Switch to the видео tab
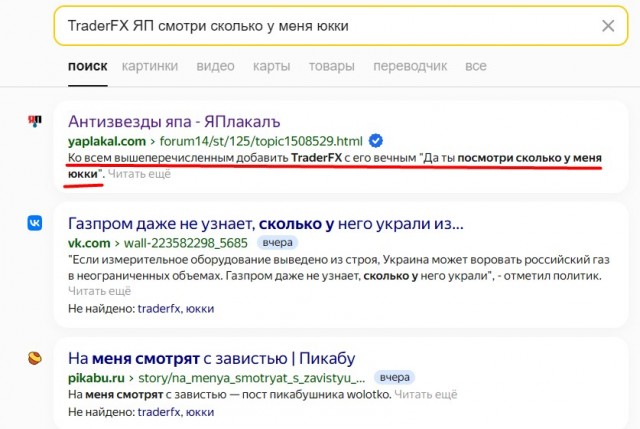640x429 pixels. [x=216, y=66]
